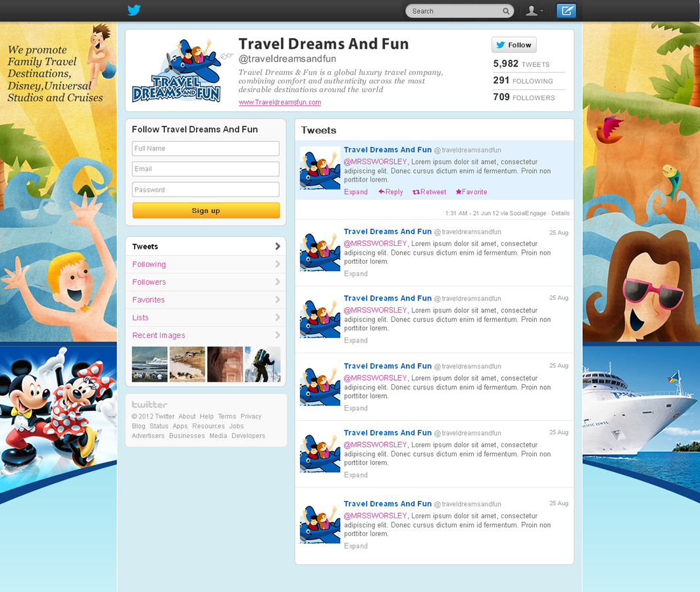Screen dimensions: 700x592
Task: Visit www.Traveldreamsfun.com link
Action: (280, 102)
